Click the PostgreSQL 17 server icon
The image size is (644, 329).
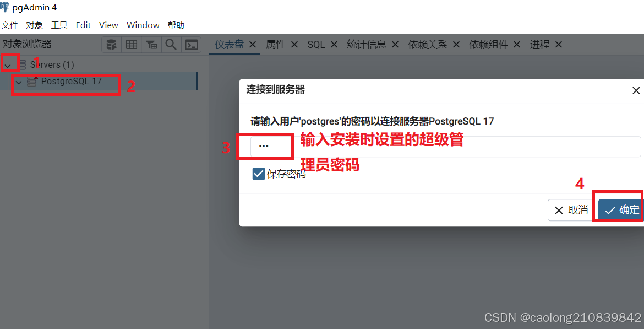click(x=32, y=82)
